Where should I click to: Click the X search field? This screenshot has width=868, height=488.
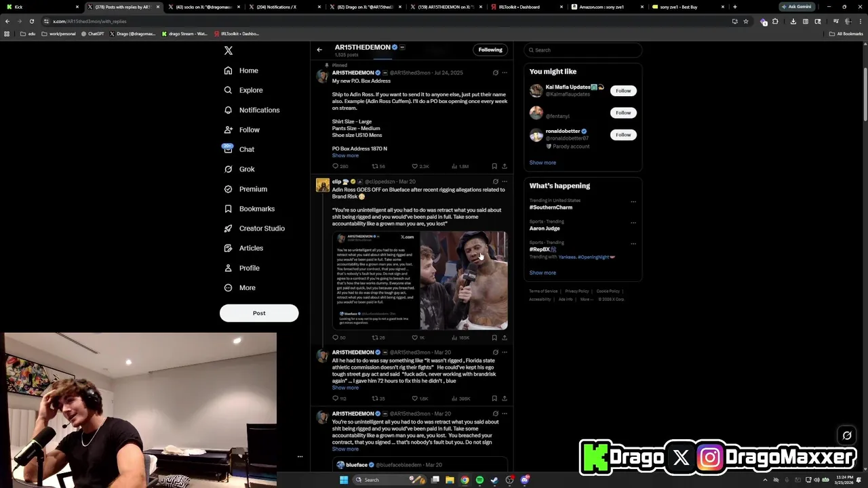[583, 50]
